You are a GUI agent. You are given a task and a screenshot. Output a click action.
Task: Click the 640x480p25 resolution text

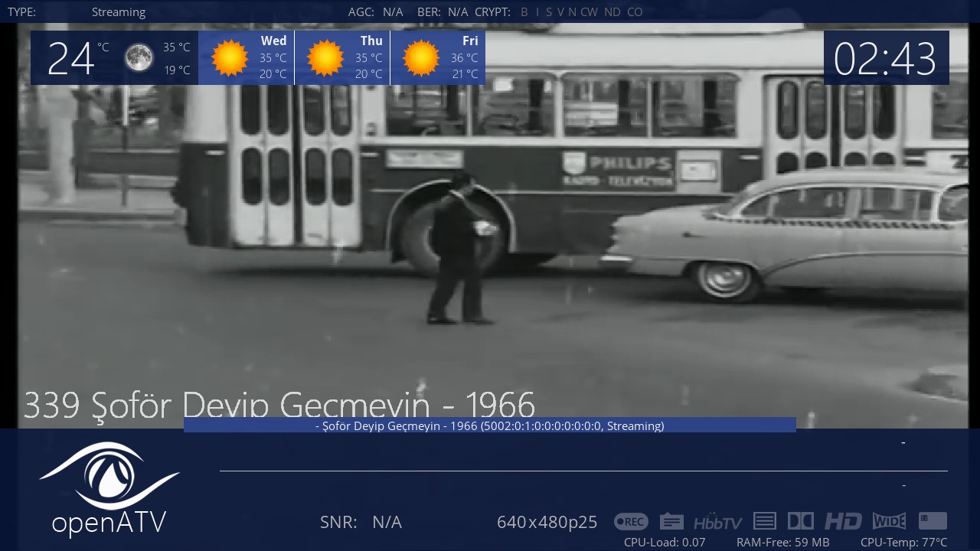(547, 522)
